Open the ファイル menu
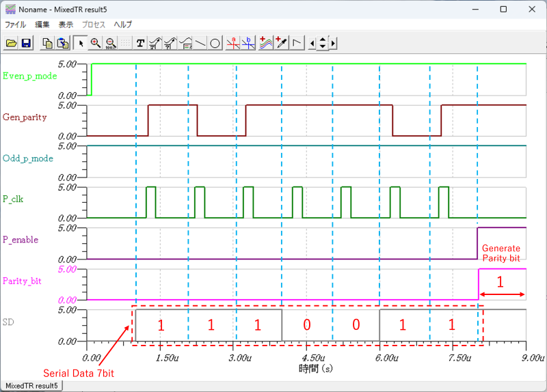The height and width of the screenshot is (392, 547). [x=15, y=25]
